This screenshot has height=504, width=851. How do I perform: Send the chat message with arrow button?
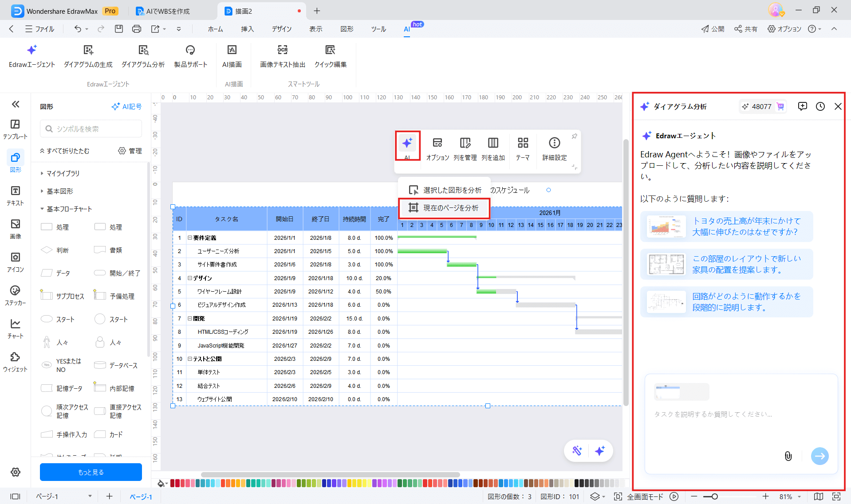[x=820, y=456]
